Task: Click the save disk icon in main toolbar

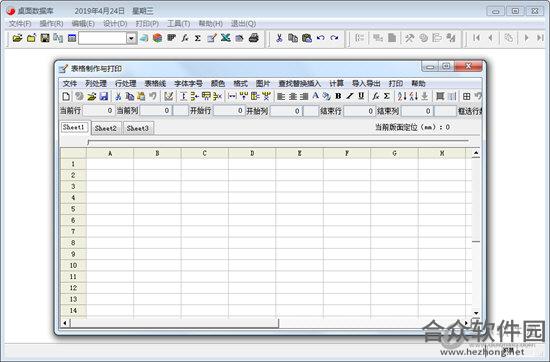Action: click(x=45, y=38)
